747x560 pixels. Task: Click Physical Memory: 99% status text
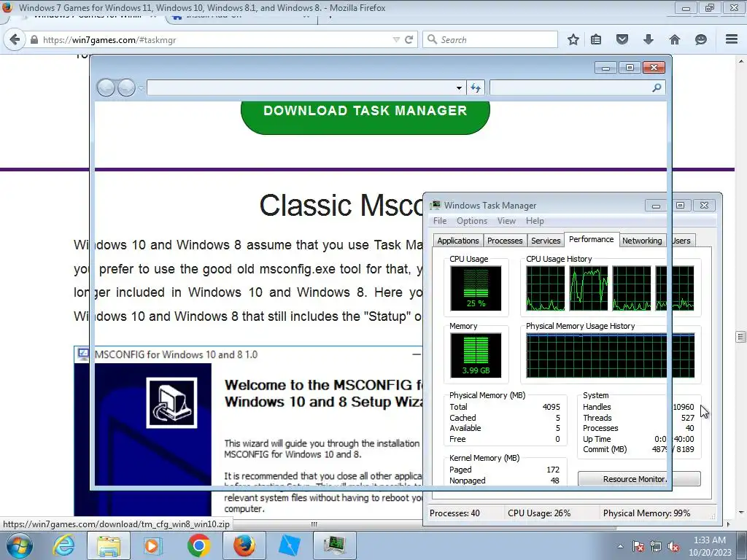pyautogui.click(x=646, y=513)
